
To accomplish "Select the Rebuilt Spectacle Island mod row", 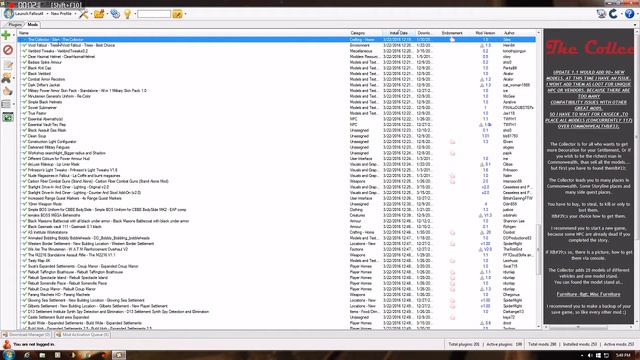I will pyautogui.click(x=277, y=278).
